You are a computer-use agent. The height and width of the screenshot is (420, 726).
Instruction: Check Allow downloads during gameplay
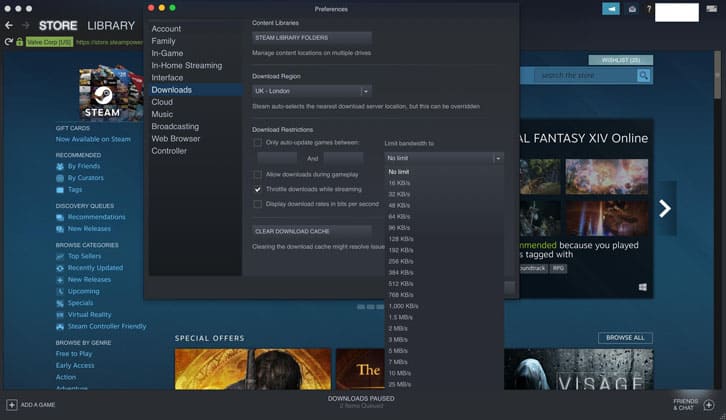(257, 175)
